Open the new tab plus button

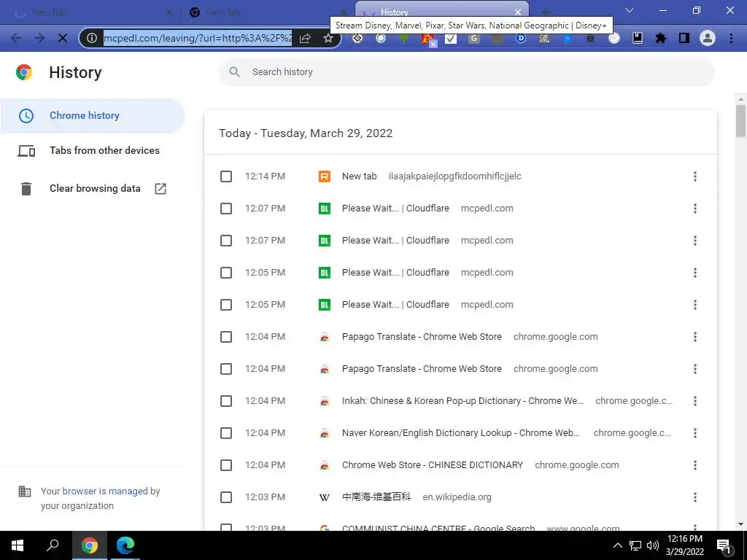(546, 12)
